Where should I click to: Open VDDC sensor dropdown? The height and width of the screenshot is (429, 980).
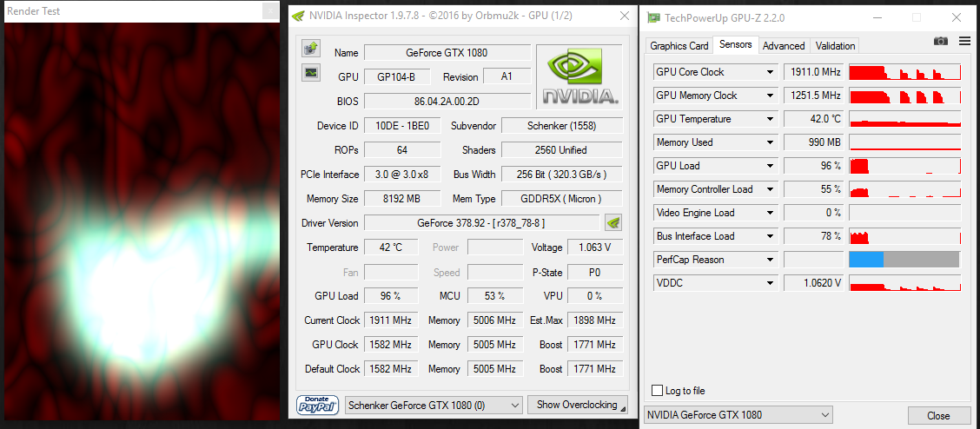click(771, 283)
